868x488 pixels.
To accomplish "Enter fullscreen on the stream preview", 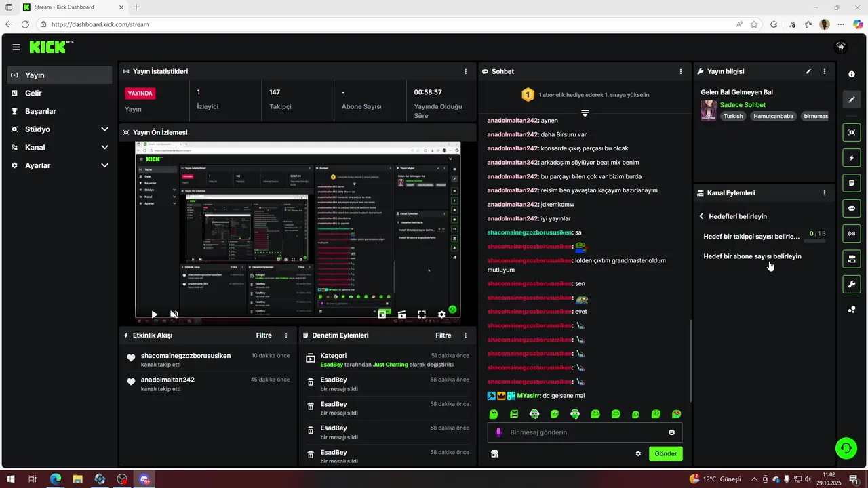I will click(422, 314).
